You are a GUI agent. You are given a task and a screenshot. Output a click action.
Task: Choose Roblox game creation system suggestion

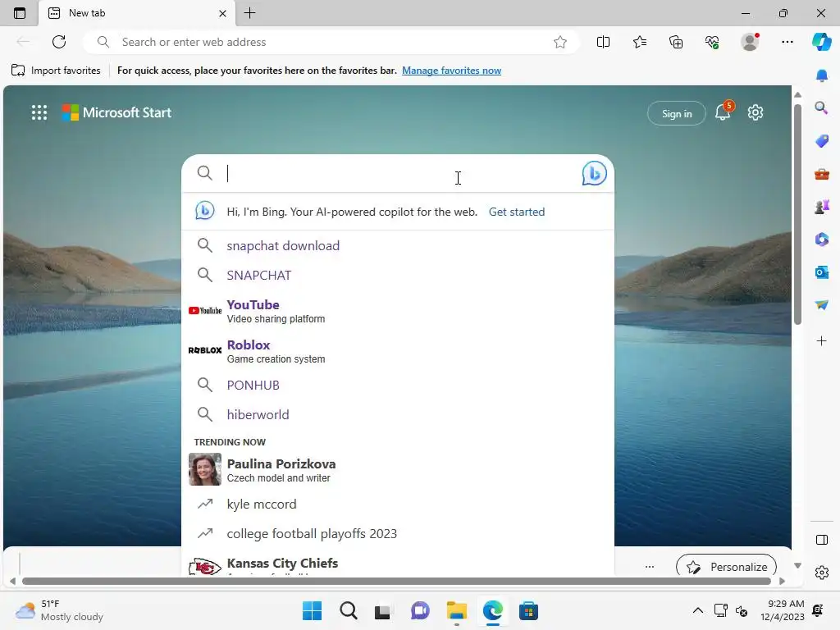point(398,351)
